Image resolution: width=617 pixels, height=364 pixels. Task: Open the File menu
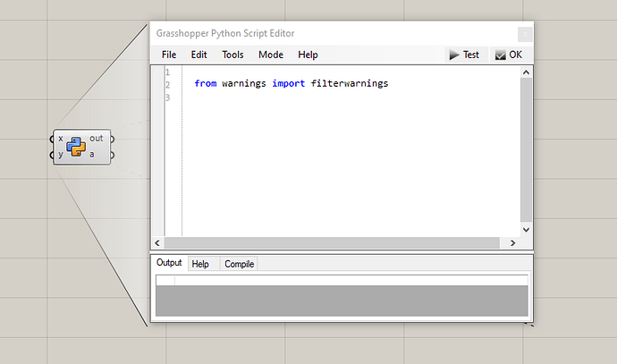point(169,55)
